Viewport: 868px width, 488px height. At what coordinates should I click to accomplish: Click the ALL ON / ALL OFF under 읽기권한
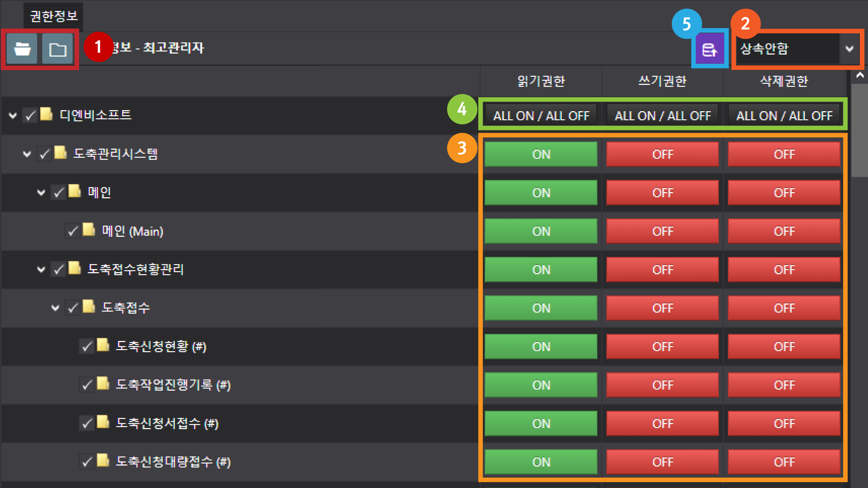[x=541, y=115]
